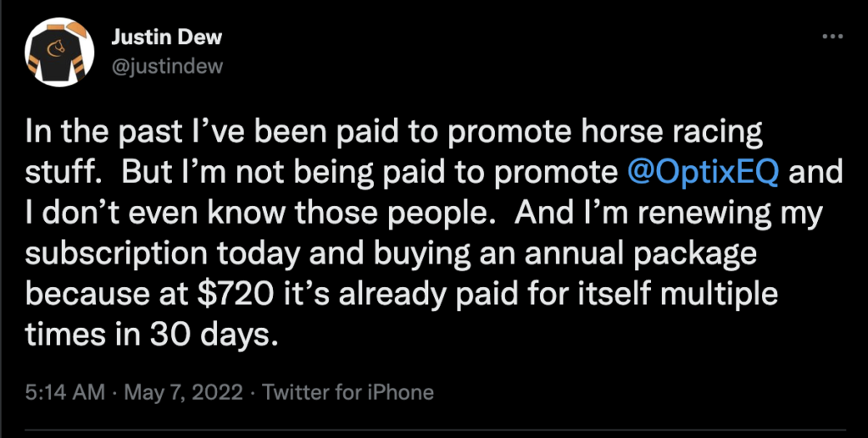Screen dimensions: 868x438
Task: Click the 5:14 AM timestamp
Action: point(64,392)
